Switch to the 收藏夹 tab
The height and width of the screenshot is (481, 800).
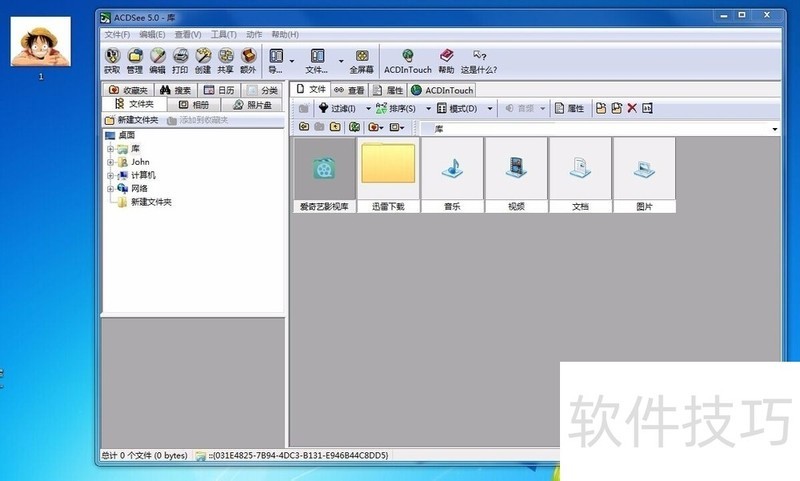pos(128,90)
